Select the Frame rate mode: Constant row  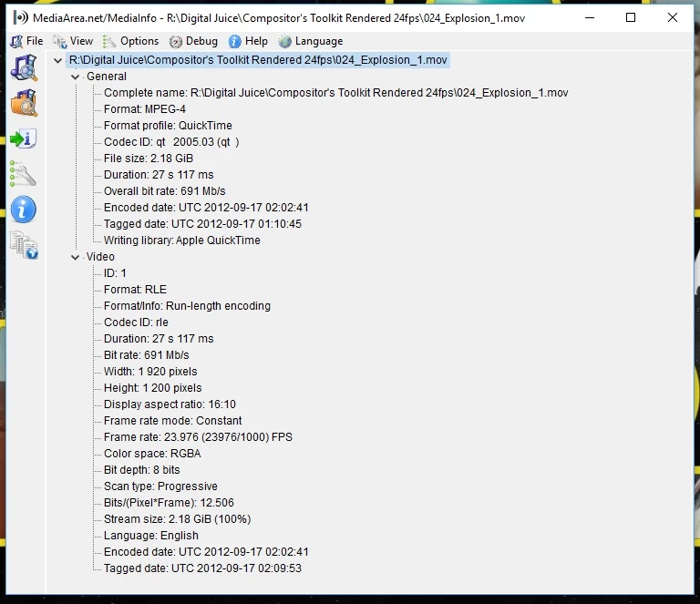172,421
